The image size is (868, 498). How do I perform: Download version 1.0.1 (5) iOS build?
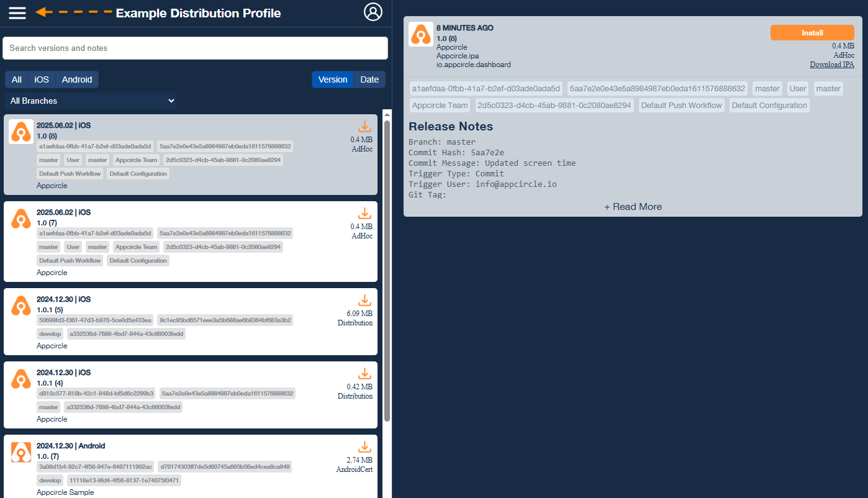(364, 301)
